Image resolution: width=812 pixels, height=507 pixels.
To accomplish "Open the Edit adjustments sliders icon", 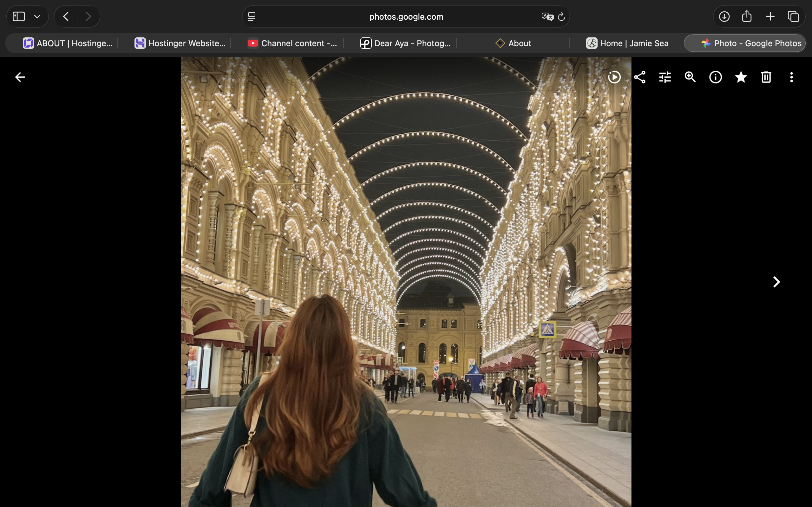I will tap(665, 77).
